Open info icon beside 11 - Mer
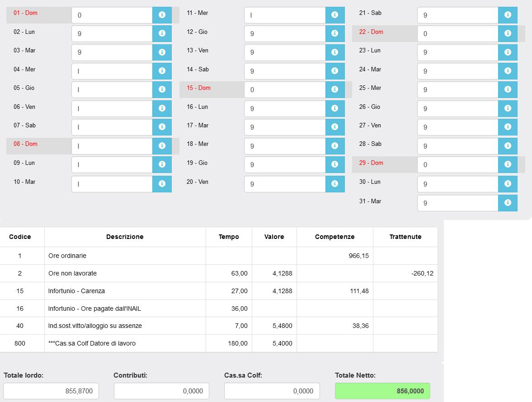Viewport: 532px width, 402px height. (334, 15)
